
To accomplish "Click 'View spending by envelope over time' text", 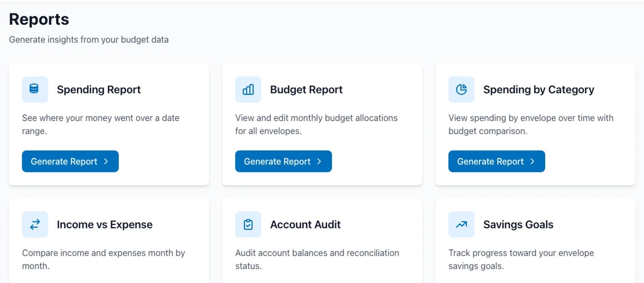I will click(531, 125).
